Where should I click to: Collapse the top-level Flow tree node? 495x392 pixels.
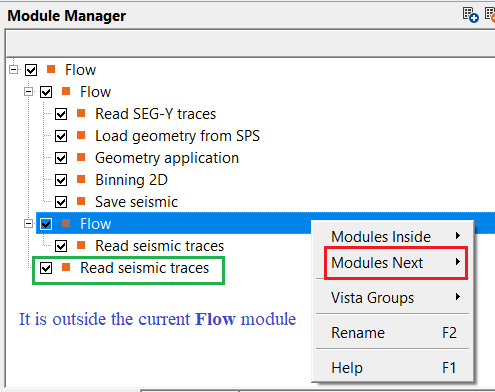coord(14,70)
